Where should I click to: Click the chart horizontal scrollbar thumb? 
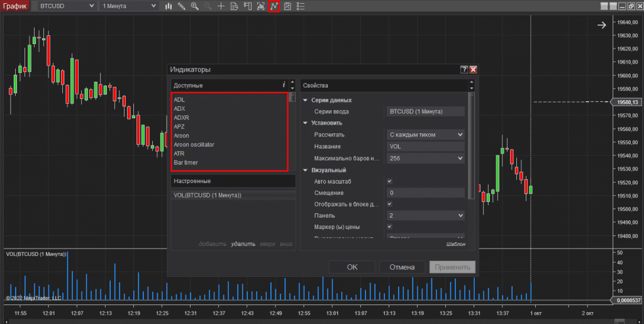pos(619,321)
